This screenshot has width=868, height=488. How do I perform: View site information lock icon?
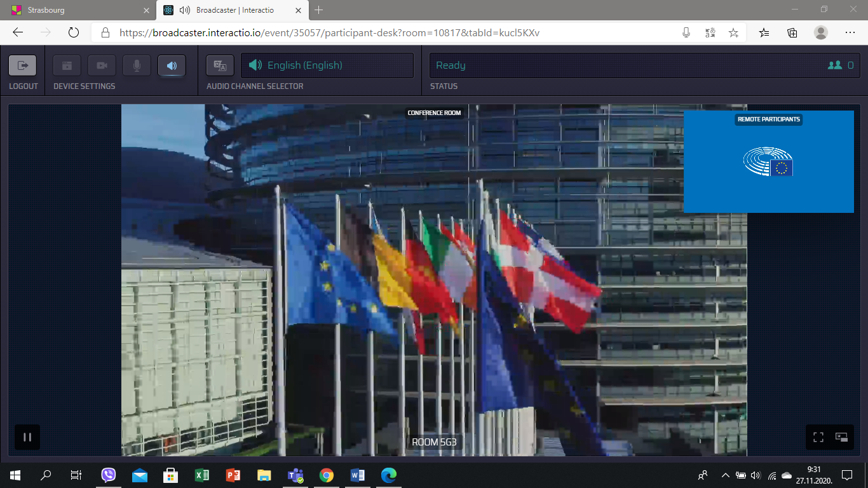click(x=106, y=32)
